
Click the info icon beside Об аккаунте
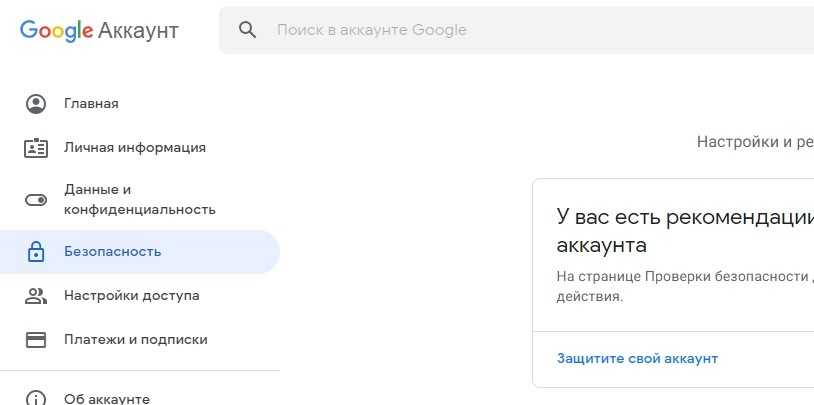[36, 398]
